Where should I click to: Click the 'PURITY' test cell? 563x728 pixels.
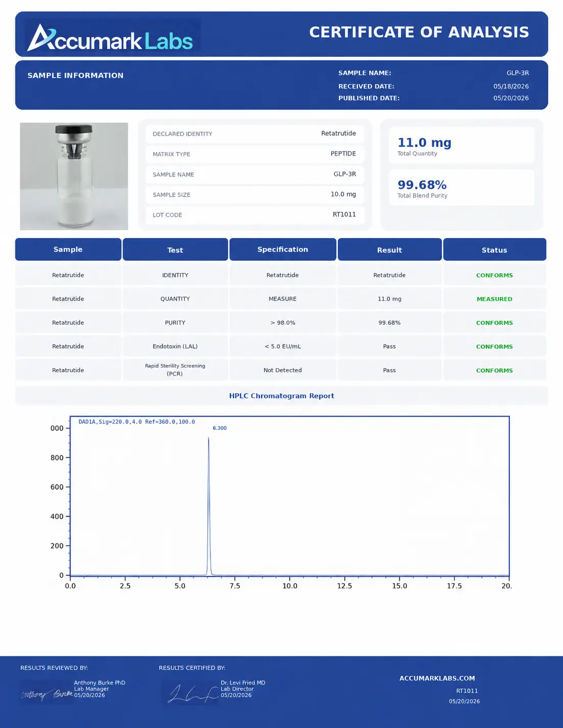(x=175, y=323)
